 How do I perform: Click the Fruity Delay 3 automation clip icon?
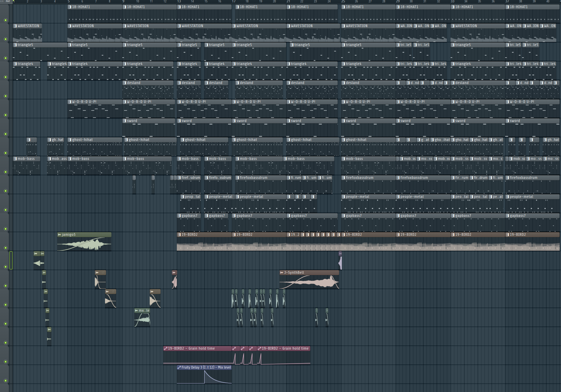[179, 367]
